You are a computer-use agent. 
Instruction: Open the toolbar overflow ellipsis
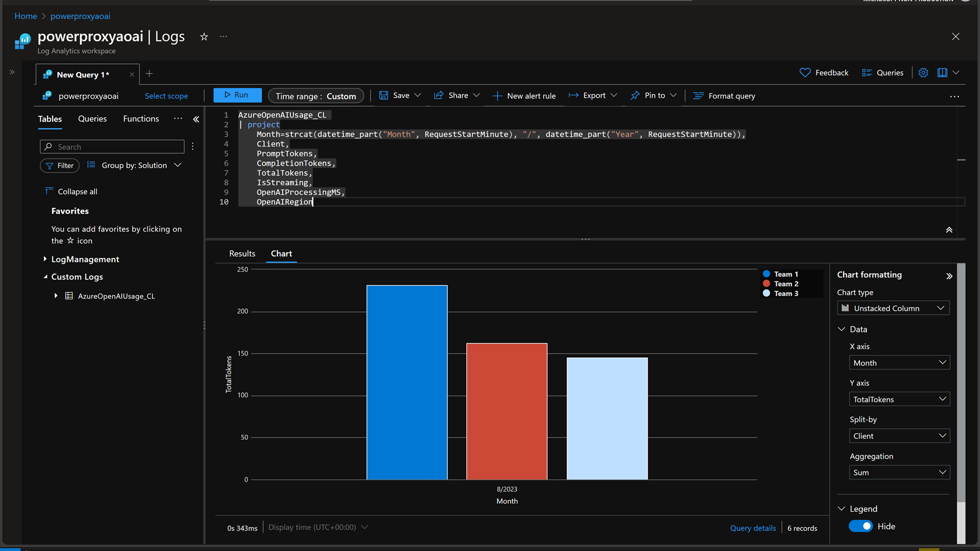click(954, 97)
